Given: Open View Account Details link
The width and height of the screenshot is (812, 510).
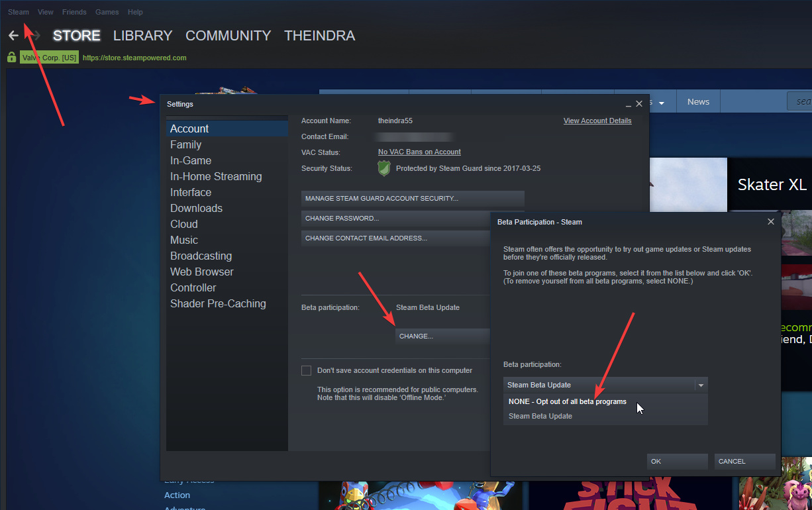Looking at the screenshot, I should (597, 121).
